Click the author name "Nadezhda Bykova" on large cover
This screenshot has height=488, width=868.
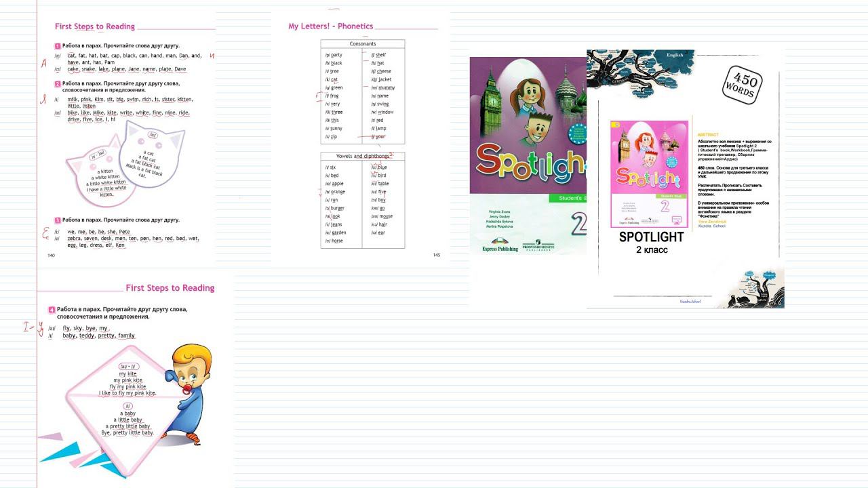[500, 222]
